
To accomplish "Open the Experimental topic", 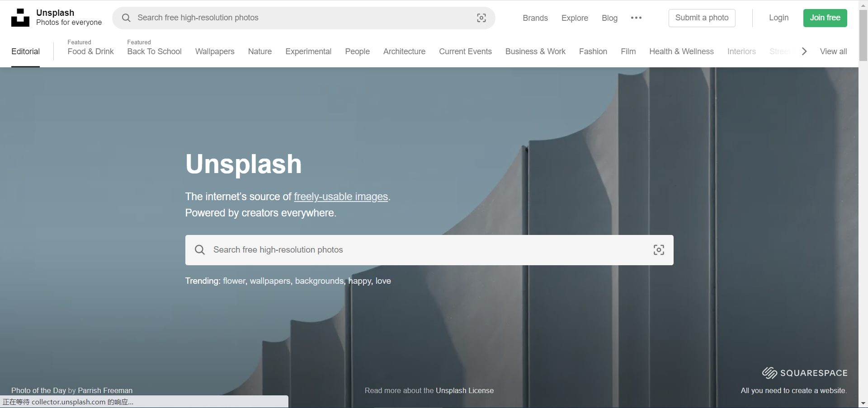I will (x=308, y=52).
